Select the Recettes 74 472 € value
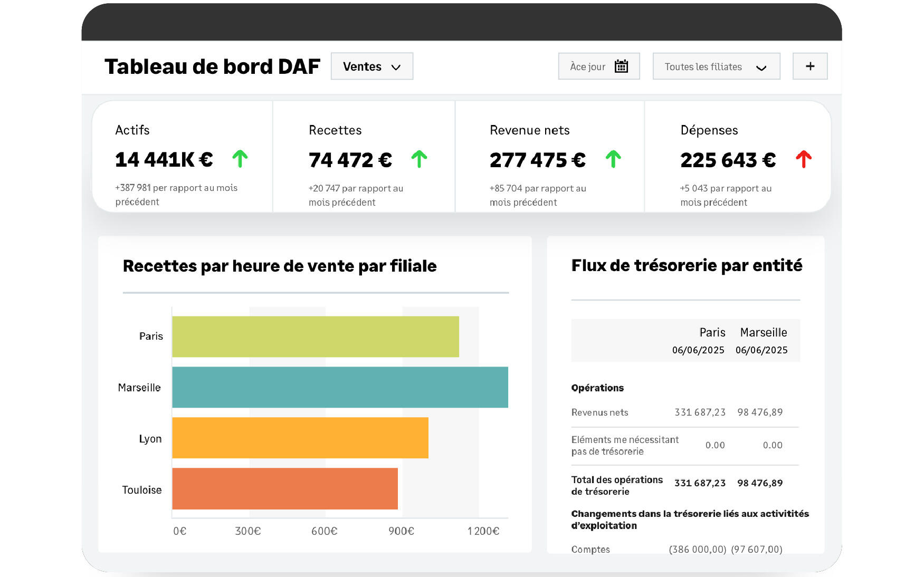This screenshot has height=577, width=924. [350, 160]
